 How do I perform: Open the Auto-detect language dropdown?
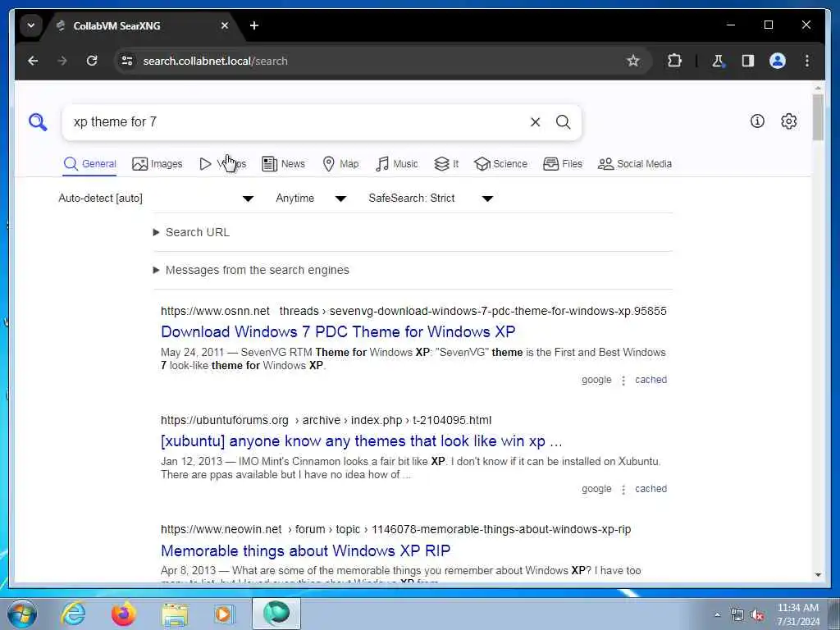point(155,199)
